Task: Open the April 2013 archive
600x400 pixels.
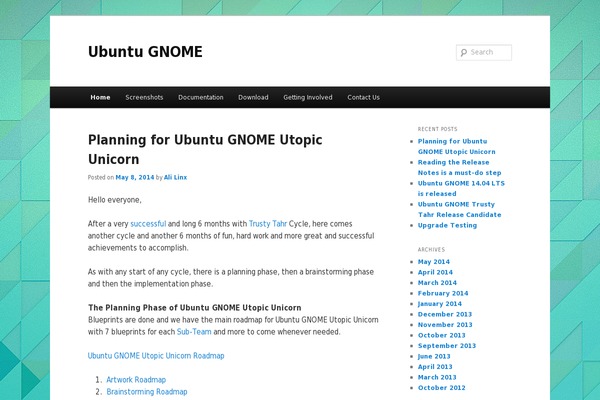Action: tap(435, 367)
